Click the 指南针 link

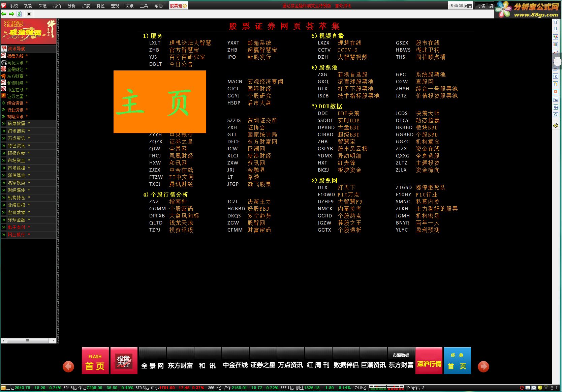coord(178,202)
